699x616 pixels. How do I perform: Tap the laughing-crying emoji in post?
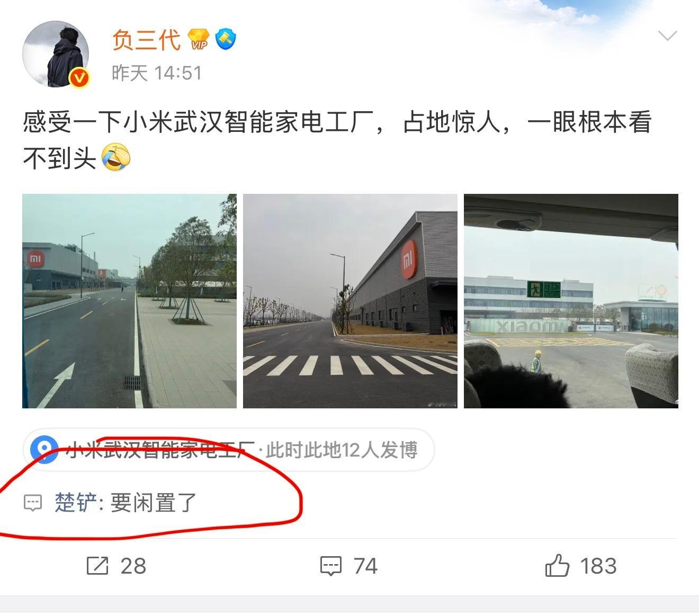(115, 157)
